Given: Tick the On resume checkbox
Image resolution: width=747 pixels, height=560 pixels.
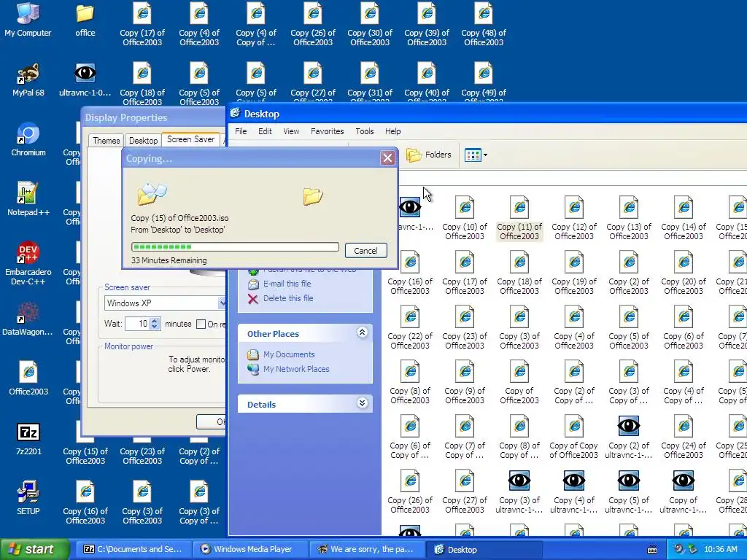Looking at the screenshot, I should point(201,324).
